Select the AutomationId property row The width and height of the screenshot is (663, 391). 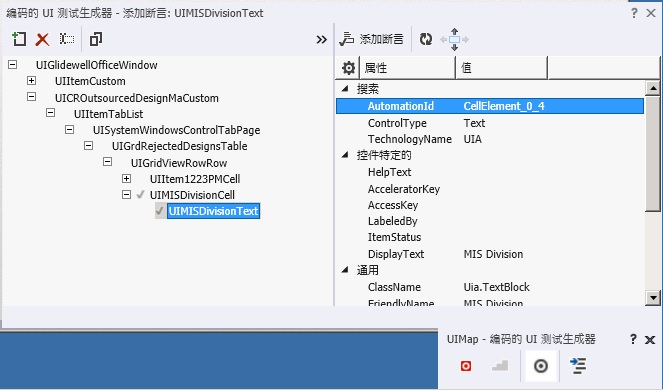click(x=490, y=106)
